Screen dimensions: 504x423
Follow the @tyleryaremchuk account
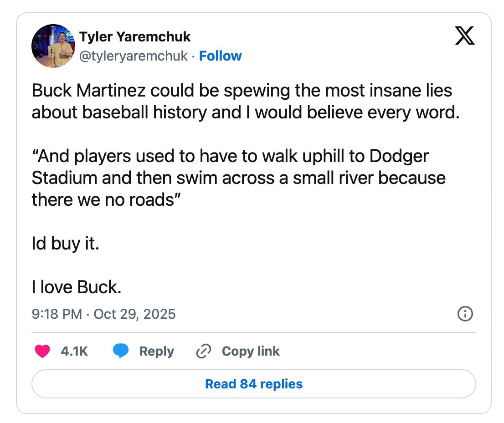(x=221, y=56)
